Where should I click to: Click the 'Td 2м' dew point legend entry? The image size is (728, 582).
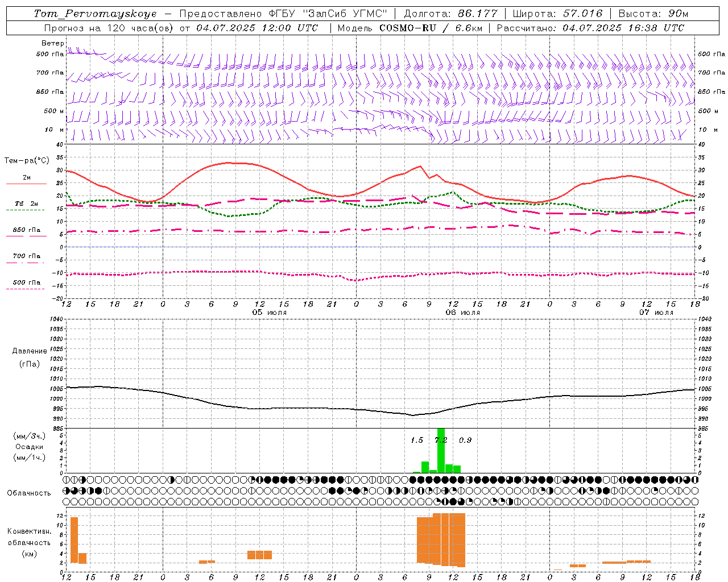[x=27, y=203]
